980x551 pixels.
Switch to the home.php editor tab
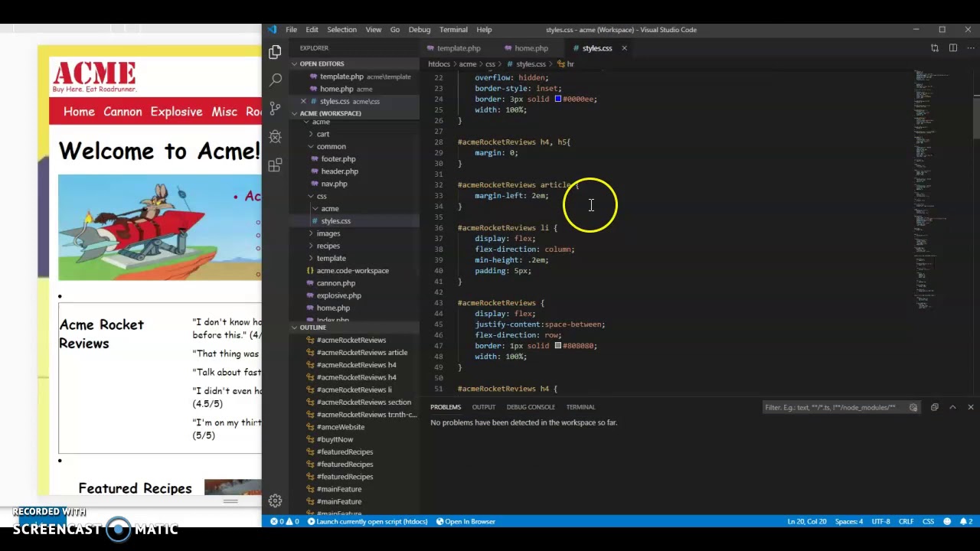pyautogui.click(x=531, y=48)
